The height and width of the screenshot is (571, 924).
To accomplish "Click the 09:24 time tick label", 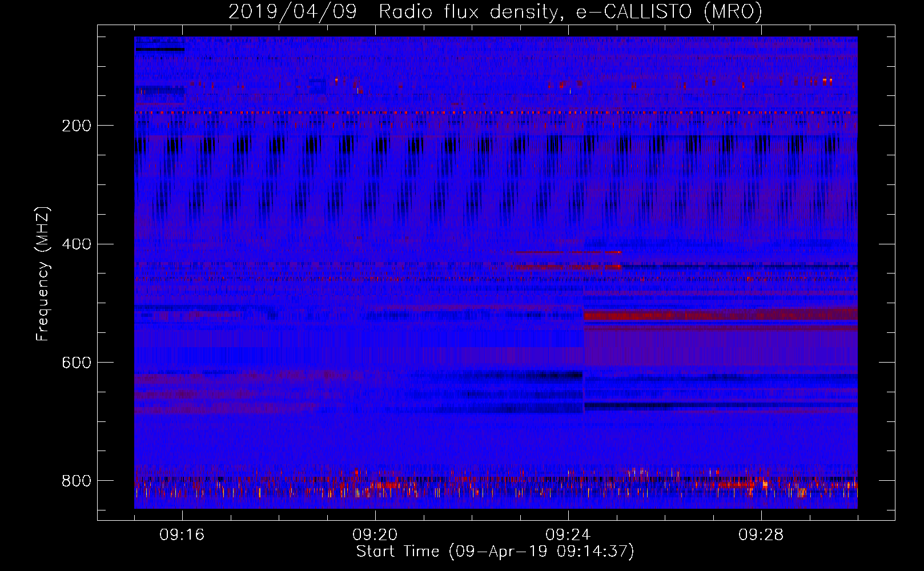I will pyautogui.click(x=568, y=535).
